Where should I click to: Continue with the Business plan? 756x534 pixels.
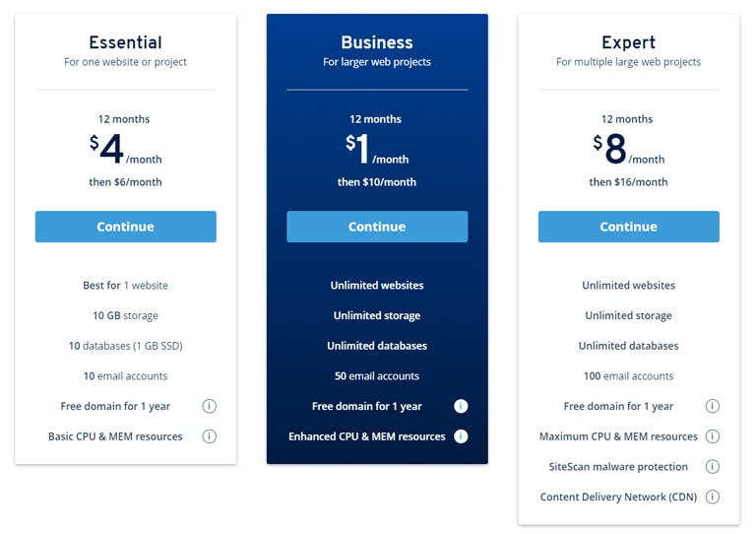tap(377, 227)
